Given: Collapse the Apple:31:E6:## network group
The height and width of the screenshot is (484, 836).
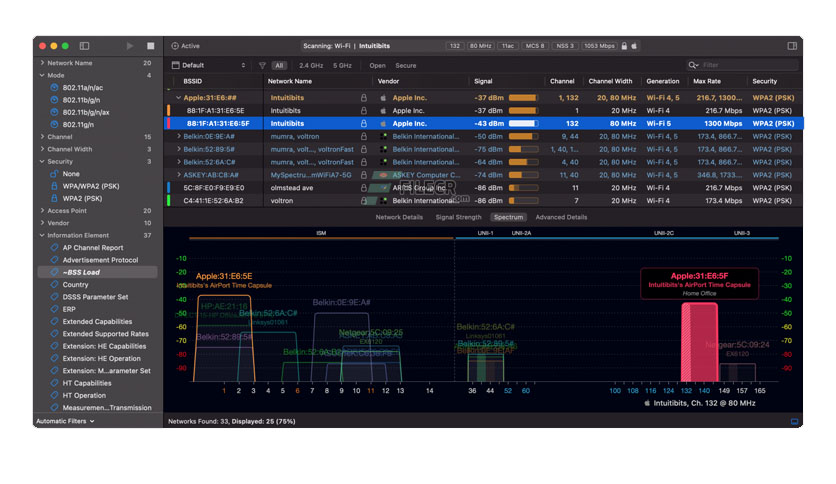Looking at the screenshot, I should coord(179,98).
